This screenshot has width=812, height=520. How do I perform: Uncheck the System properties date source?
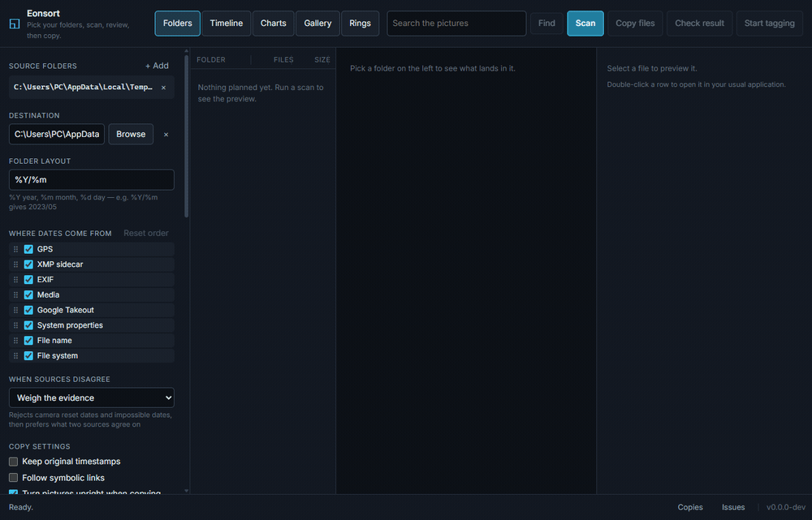click(x=28, y=325)
